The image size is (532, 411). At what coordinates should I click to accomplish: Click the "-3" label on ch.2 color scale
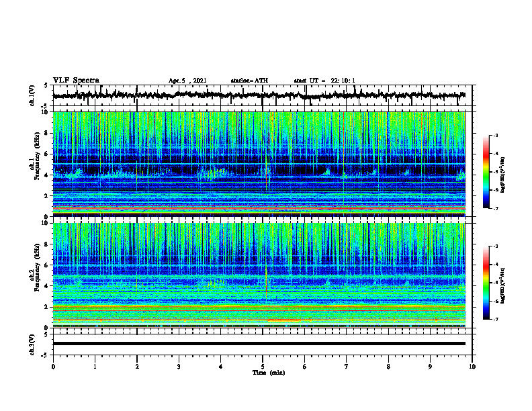point(496,246)
